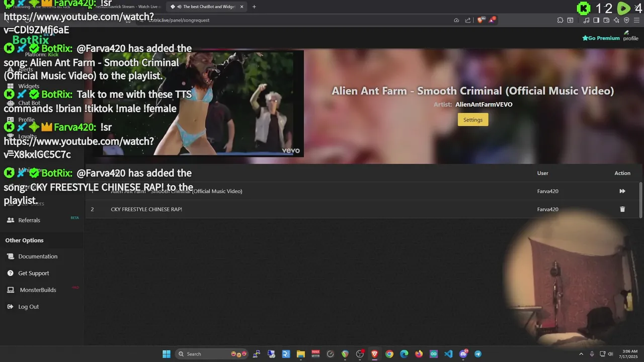Open the Brave VPN shield icon
The image size is (644, 362).
(626, 20)
